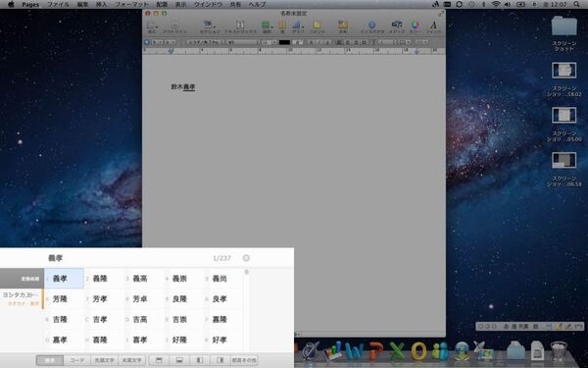Screen dimensions: 588x368
Task: Insert a table using the 表 toolbar icon
Action: click(282, 27)
